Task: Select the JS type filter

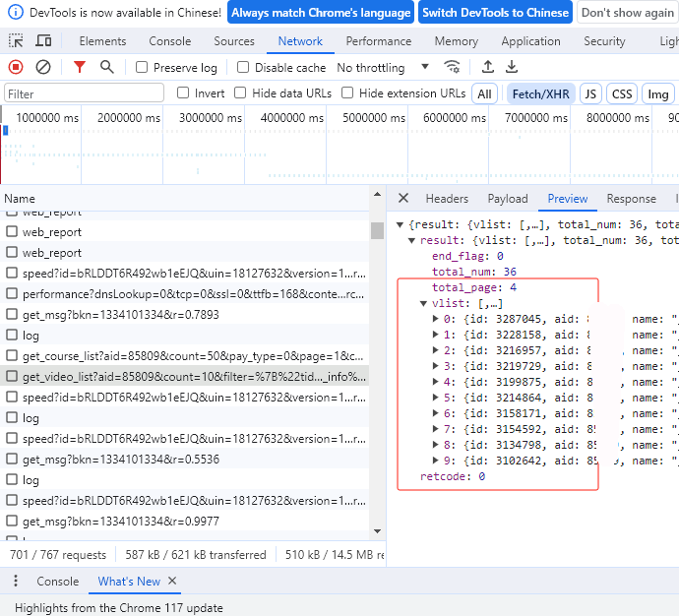Action: tap(590, 93)
